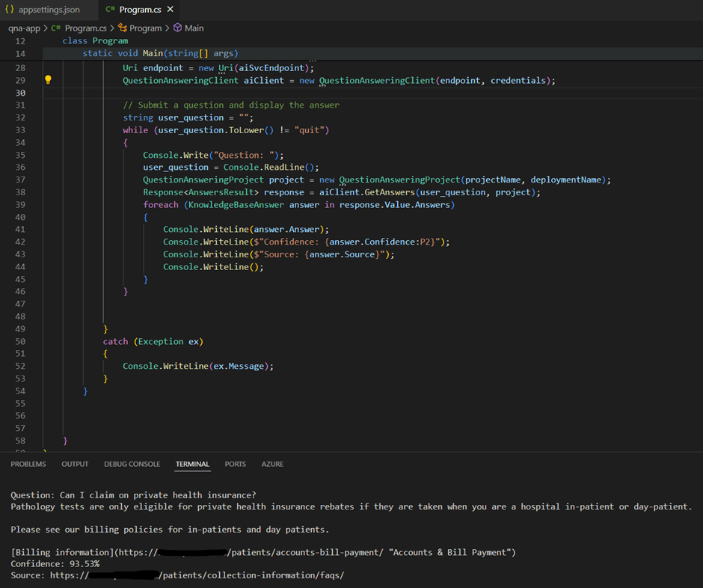
Task: Open the Debug Console tab
Action: pos(132,464)
